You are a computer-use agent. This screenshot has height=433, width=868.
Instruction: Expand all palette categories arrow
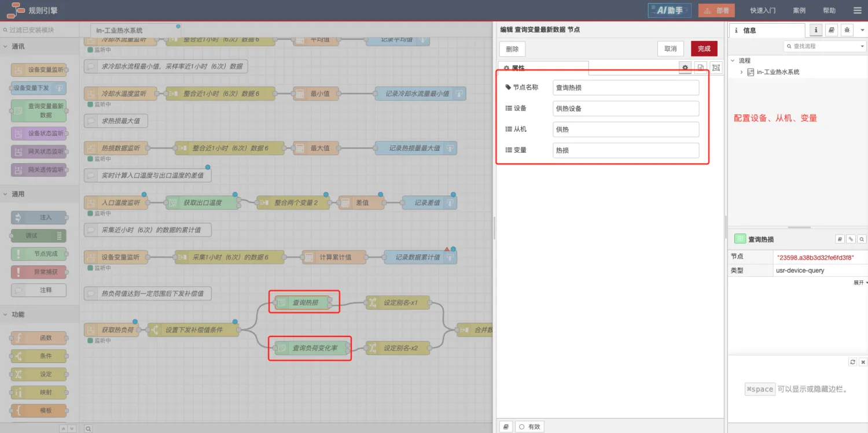coord(72,428)
